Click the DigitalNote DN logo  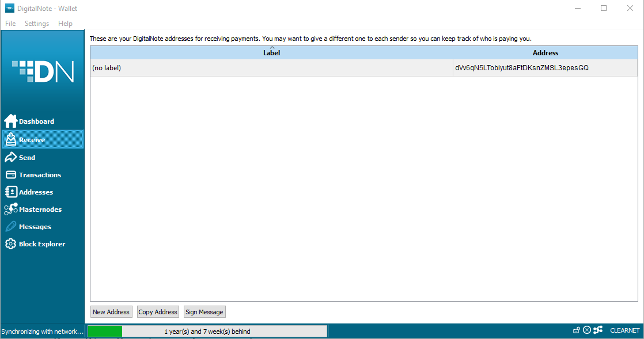(x=43, y=71)
